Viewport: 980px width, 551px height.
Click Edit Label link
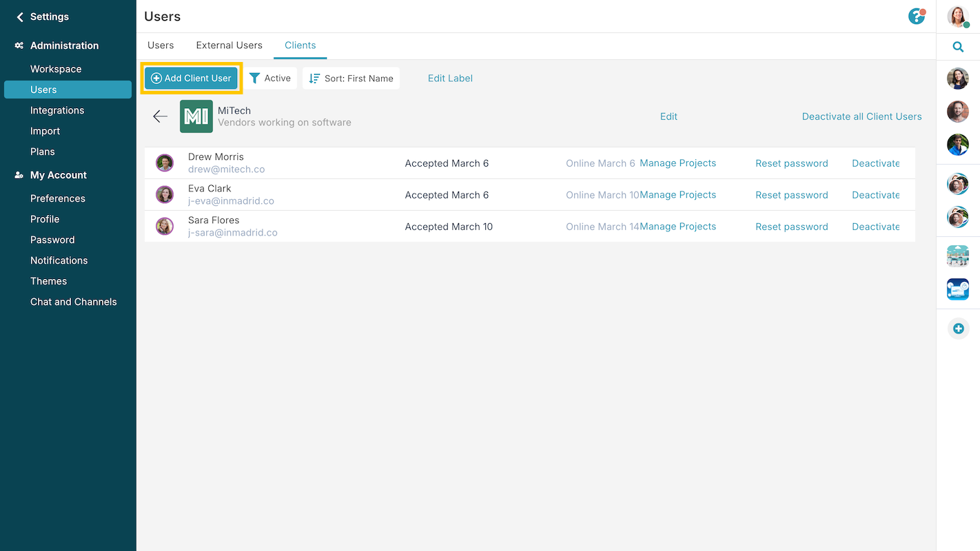tap(450, 79)
